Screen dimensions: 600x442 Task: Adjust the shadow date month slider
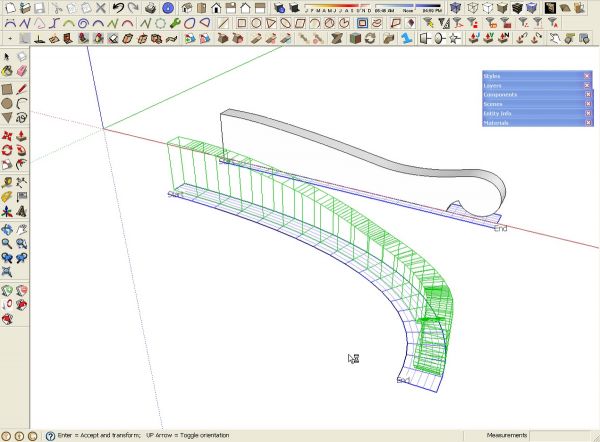tap(338, 7)
